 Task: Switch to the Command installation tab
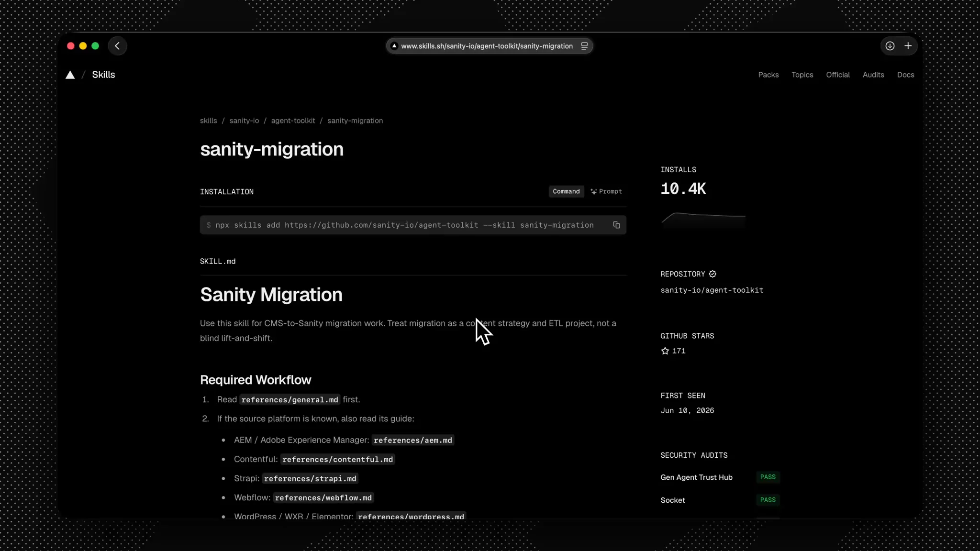pyautogui.click(x=566, y=191)
